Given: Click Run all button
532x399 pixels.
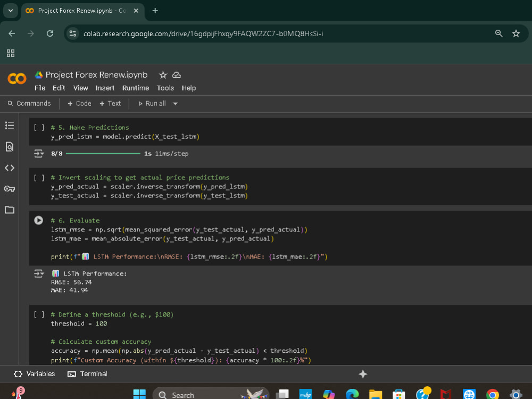Looking at the screenshot, I should click(x=152, y=104).
